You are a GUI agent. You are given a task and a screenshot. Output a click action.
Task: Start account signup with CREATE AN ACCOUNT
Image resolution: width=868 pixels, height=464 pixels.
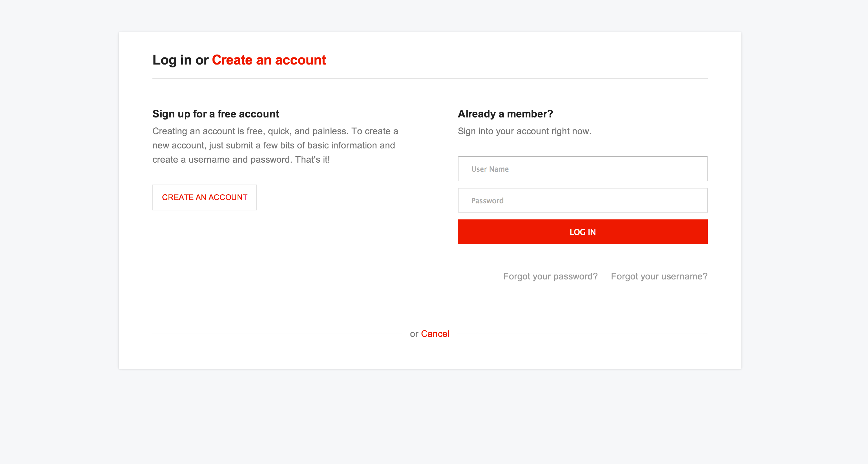(x=204, y=197)
